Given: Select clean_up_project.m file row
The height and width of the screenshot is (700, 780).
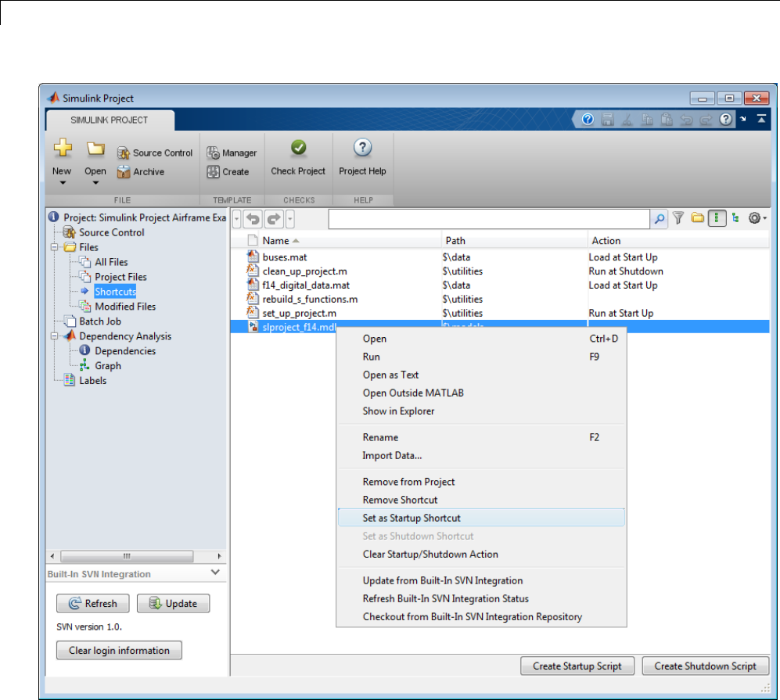Looking at the screenshot, I should (x=500, y=271).
